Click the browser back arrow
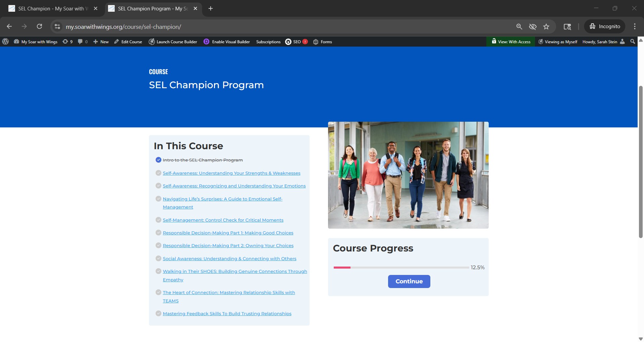This screenshot has width=644, height=342. coord(9,26)
